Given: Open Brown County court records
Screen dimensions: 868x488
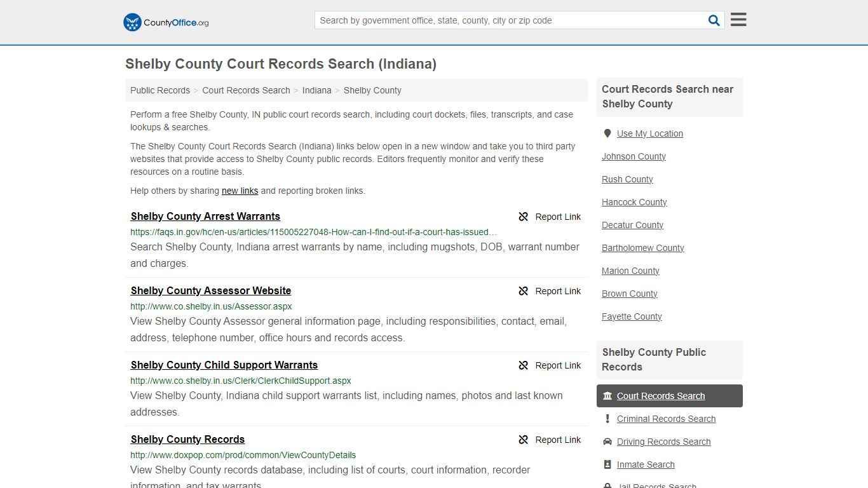Looking at the screenshot, I should 630,294.
